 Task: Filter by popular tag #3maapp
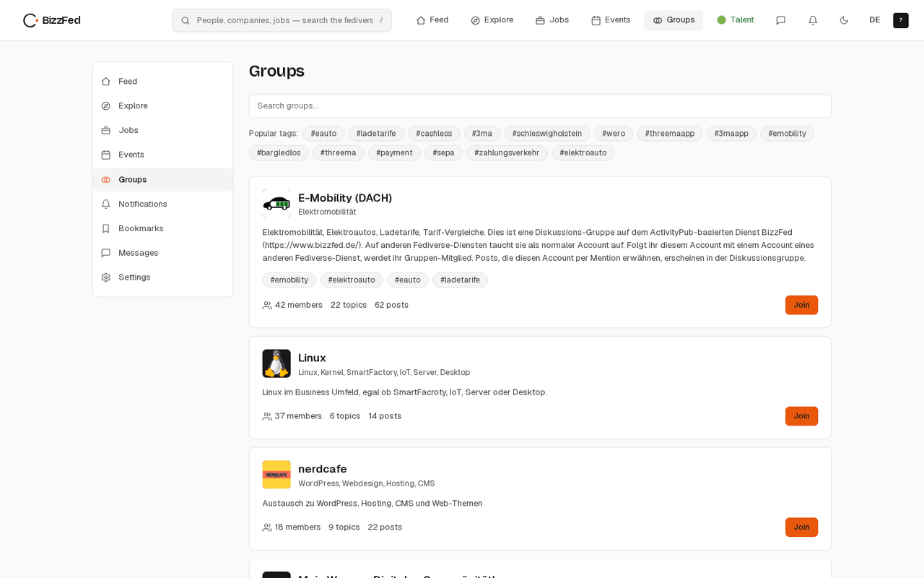731,134
